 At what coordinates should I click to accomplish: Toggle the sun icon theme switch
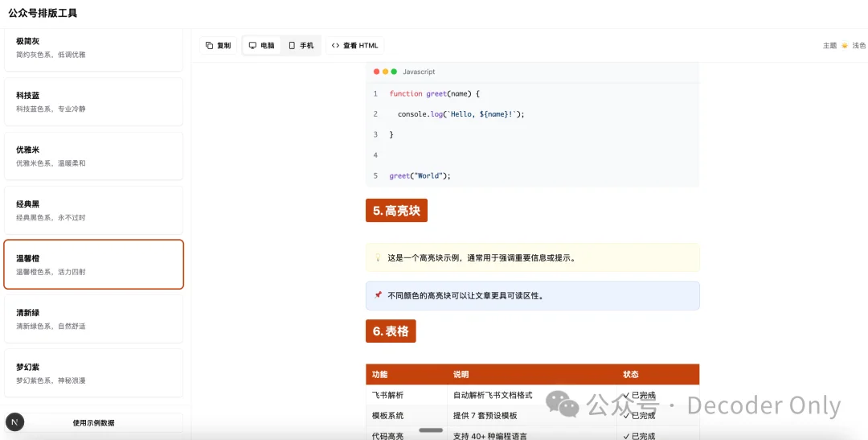[844, 45]
